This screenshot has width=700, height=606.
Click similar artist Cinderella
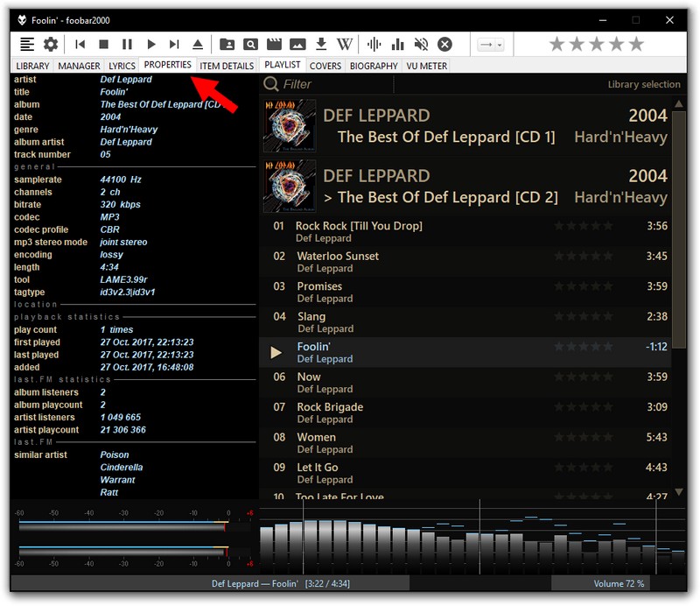point(122,468)
